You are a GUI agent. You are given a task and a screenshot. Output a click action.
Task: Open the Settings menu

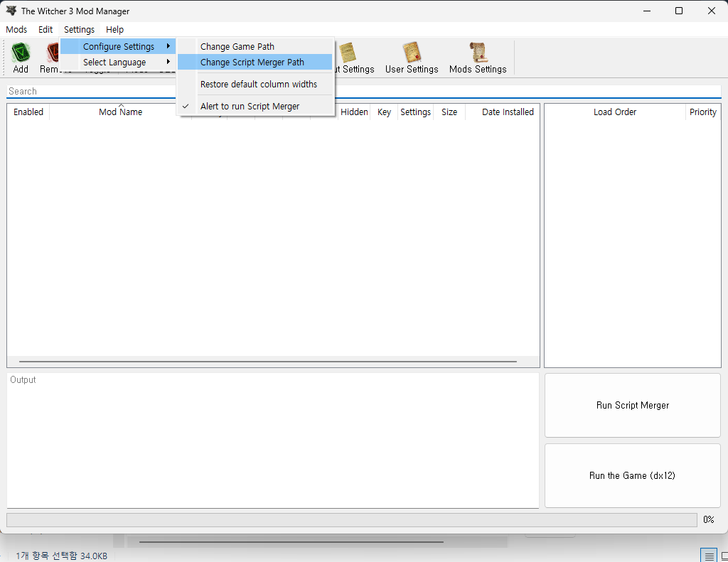[x=79, y=30]
